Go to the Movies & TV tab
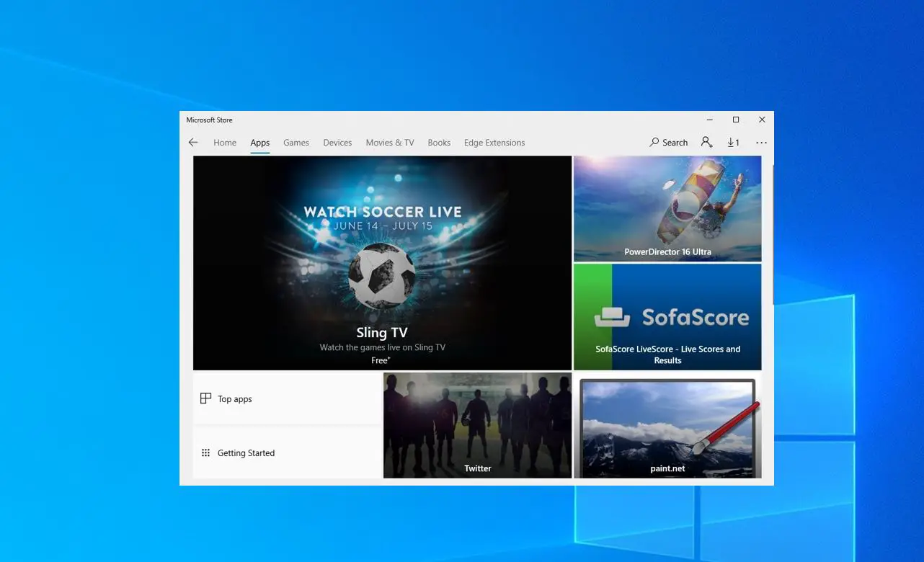Image resolution: width=924 pixels, height=562 pixels. 390,143
